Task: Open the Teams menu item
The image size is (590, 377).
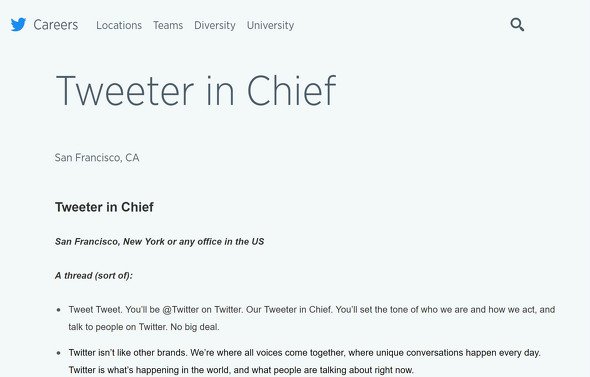Action: tap(168, 25)
